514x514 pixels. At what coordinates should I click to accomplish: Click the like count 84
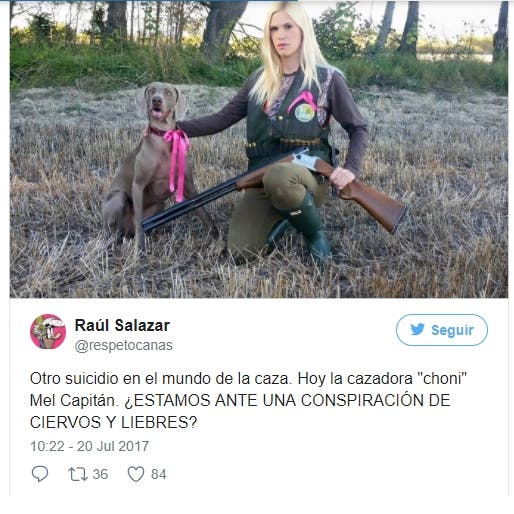[x=159, y=474]
